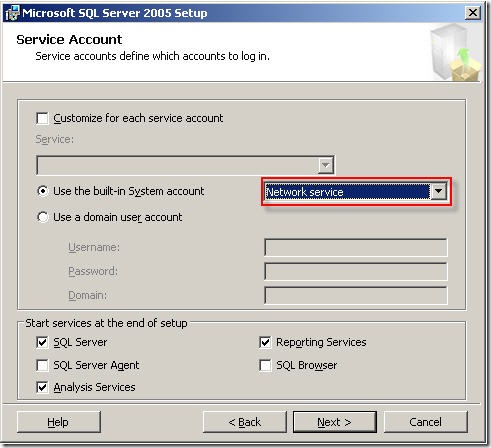Click the Username input field
This screenshot has width=491, height=448.
356,247
